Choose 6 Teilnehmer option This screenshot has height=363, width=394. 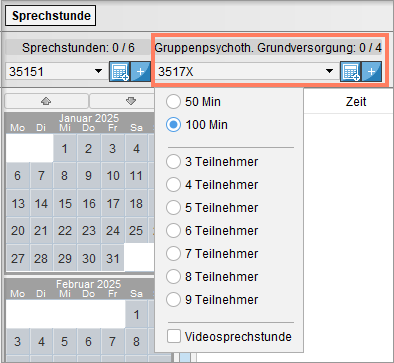coord(212,231)
